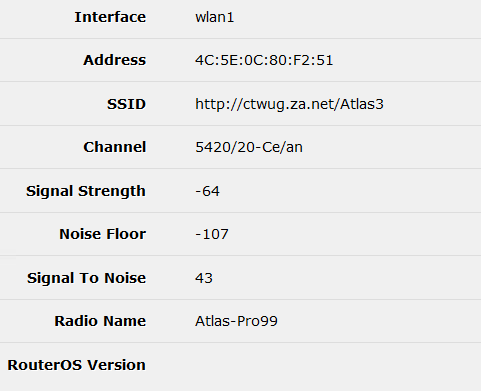
Task: Select MAC address 4C:5E:0C:80:F2:51
Action: click(x=264, y=60)
